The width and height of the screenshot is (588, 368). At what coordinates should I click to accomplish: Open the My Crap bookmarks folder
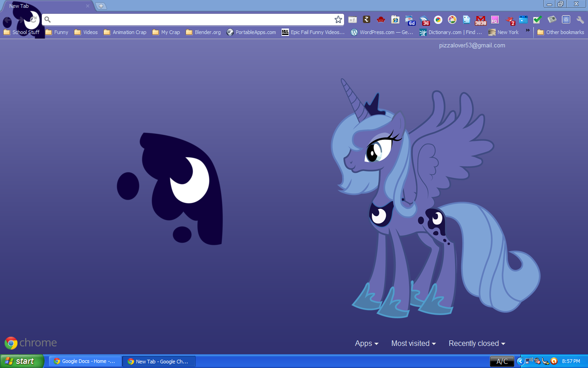click(x=166, y=32)
